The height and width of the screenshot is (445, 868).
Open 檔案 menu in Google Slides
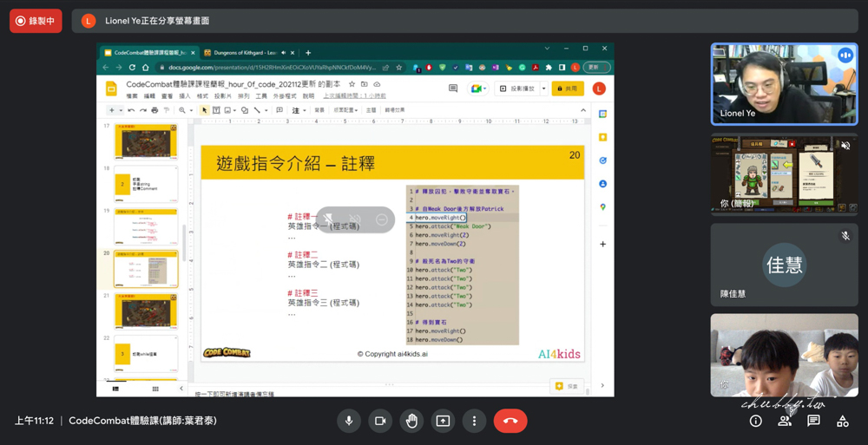point(132,95)
